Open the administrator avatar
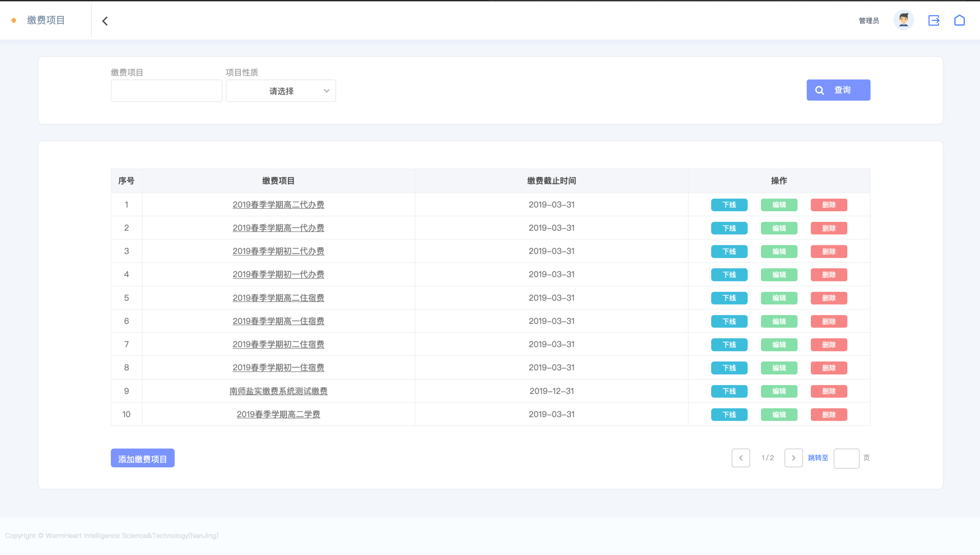This screenshot has width=980, height=555. (x=903, y=20)
